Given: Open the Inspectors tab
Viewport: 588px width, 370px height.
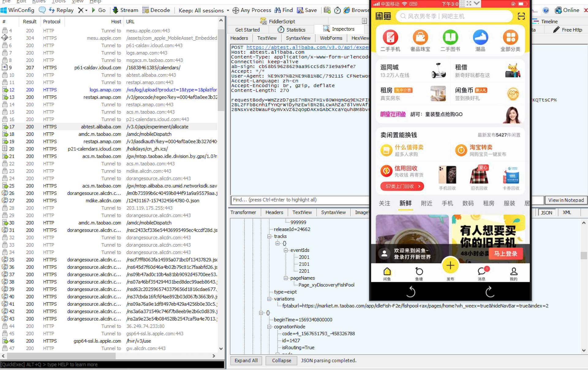Looking at the screenshot, I should coord(338,29).
